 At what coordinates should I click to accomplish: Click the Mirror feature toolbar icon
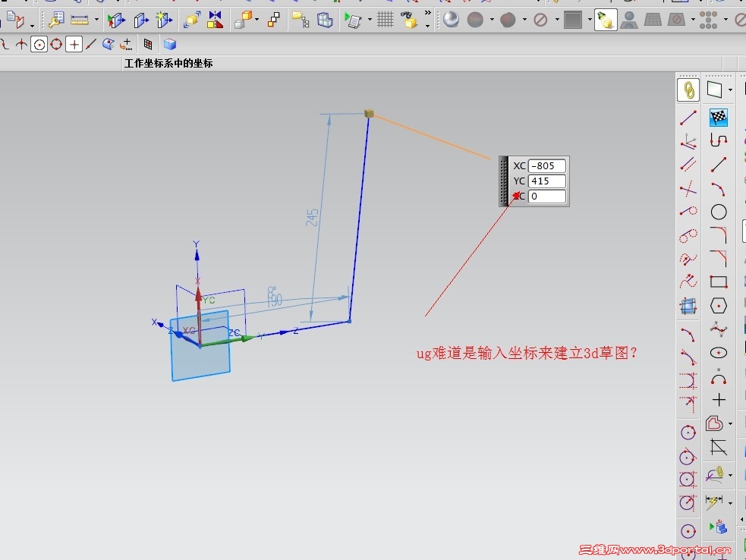[x=215, y=20]
